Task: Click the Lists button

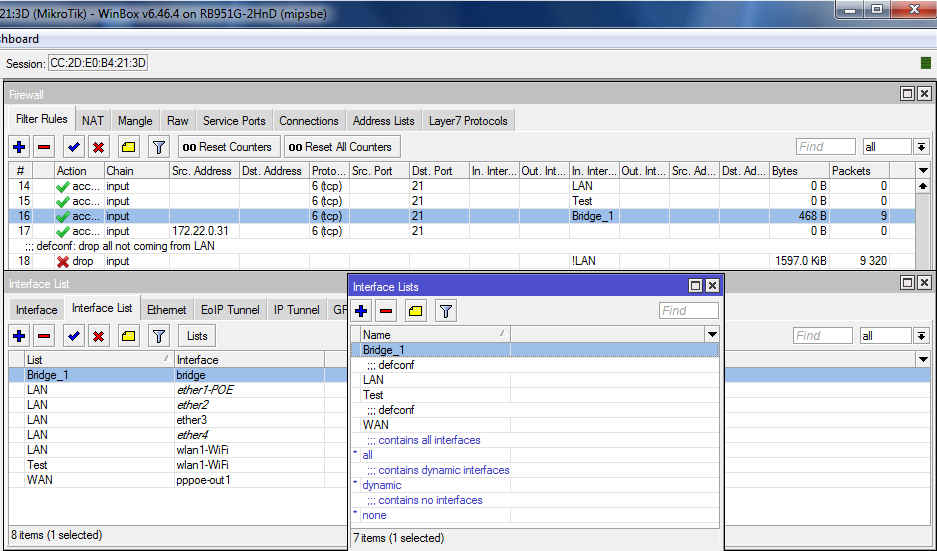Action: tap(197, 336)
